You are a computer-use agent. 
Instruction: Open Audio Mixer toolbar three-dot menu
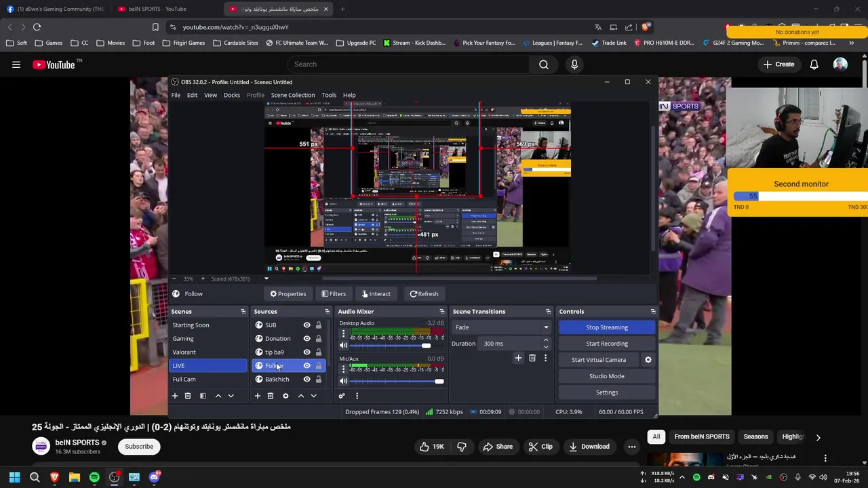coord(357,396)
